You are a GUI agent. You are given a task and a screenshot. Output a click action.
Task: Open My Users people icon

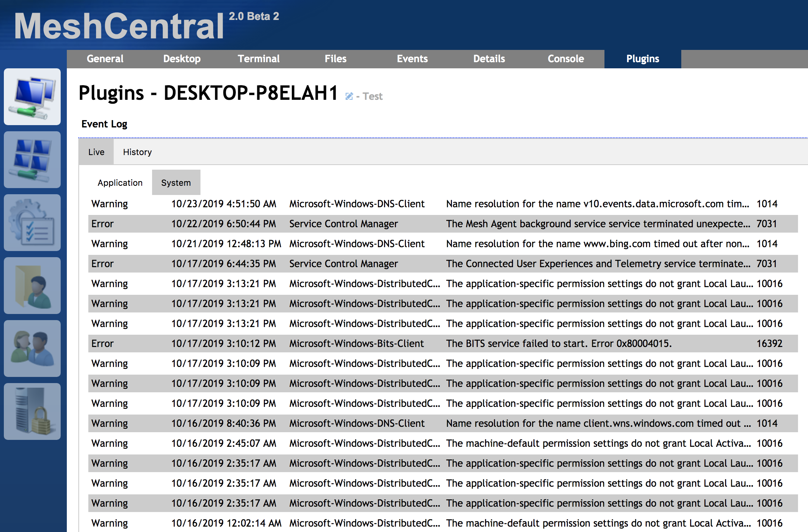click(x=32, y=349)
